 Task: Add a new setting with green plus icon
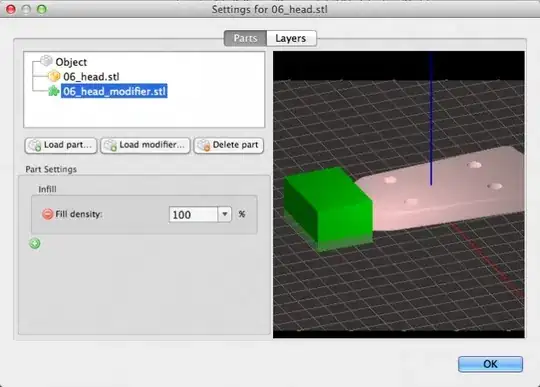point(35,244)
